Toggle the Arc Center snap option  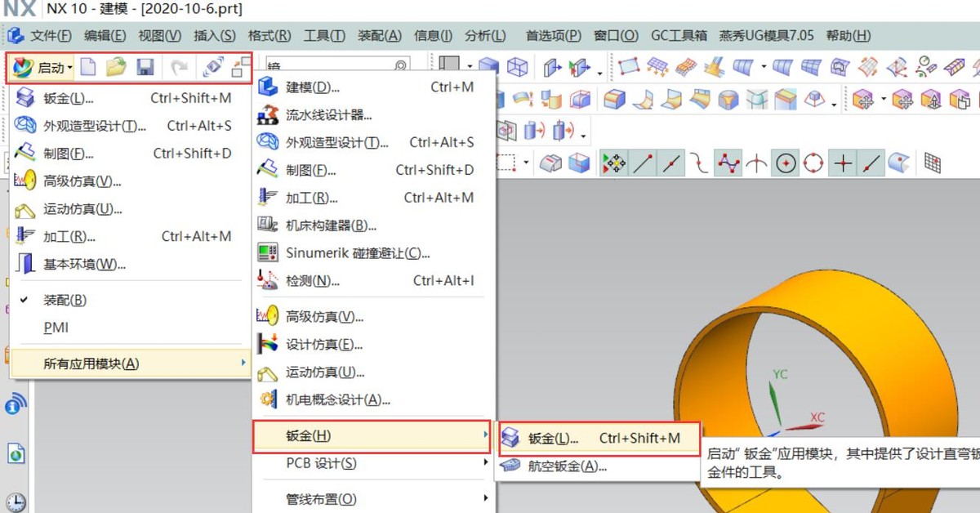tap(786, 163)
